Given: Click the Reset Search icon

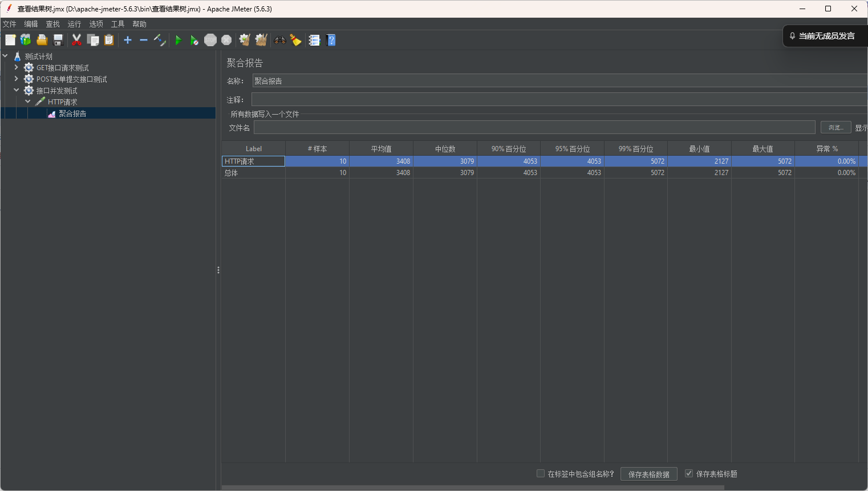Looking at the screenshot, I should pyautogui.click(x=295, y=40).
